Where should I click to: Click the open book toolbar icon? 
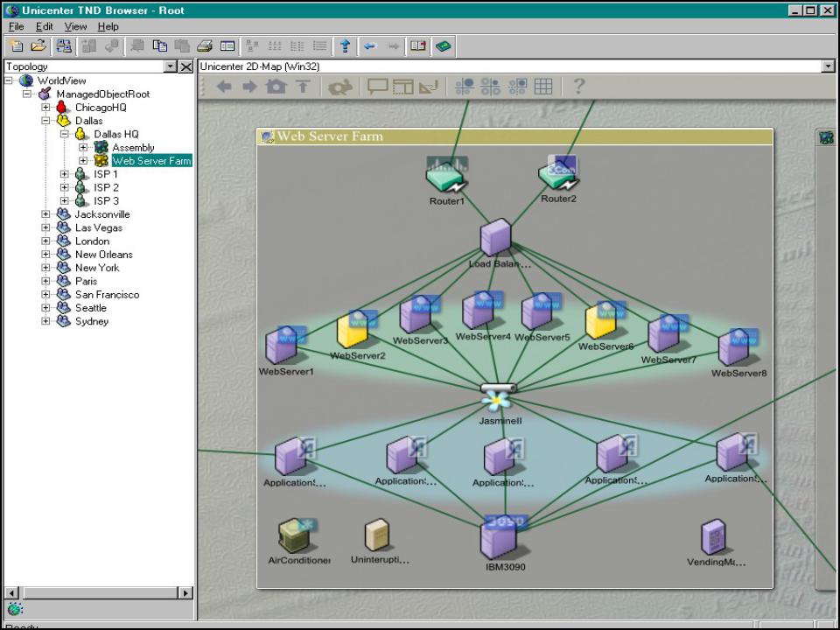tap(418, 46)
